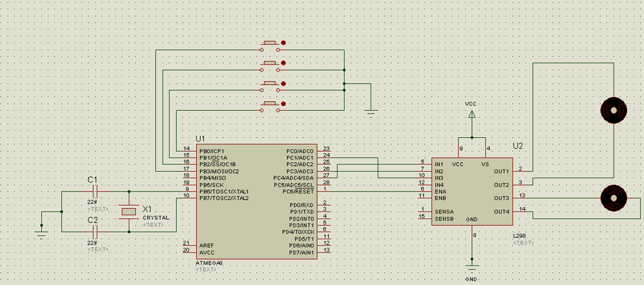
Task: Click the SENSB pin label on L298
Action: click(x=444, y=219)
